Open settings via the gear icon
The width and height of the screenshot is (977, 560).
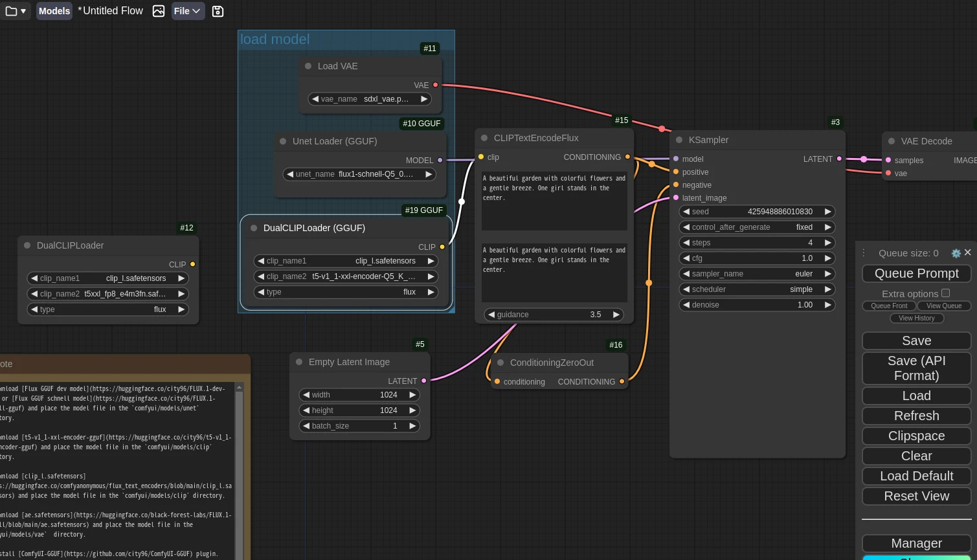(x=956, y=253)
